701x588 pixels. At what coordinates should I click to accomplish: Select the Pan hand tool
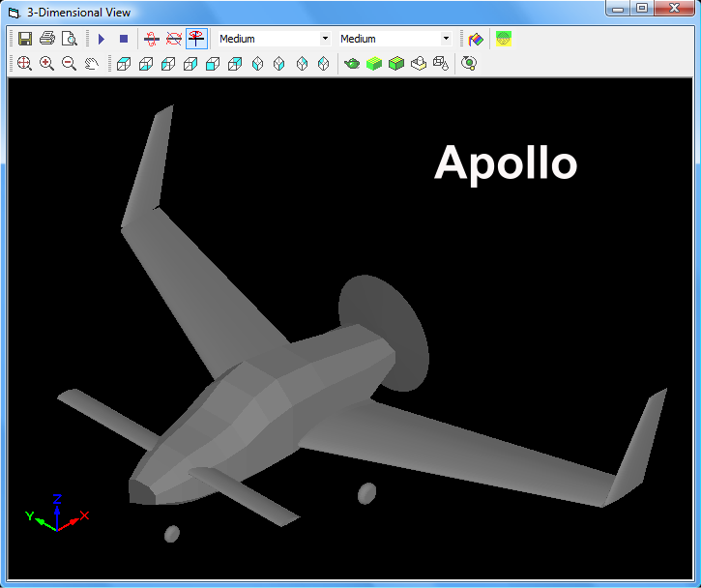(91, 64)
